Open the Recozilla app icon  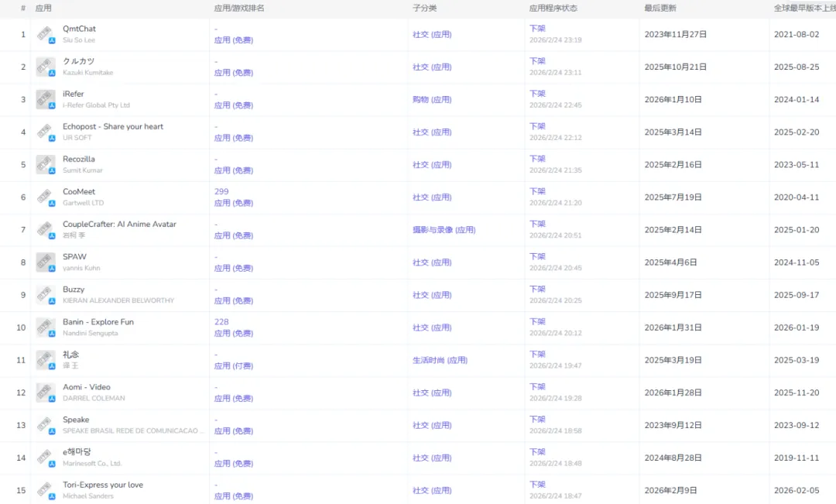coord(46,165)
